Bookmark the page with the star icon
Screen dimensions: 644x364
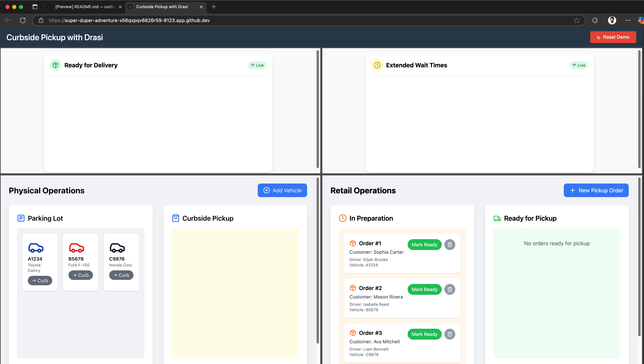click(x=577, y=20)
